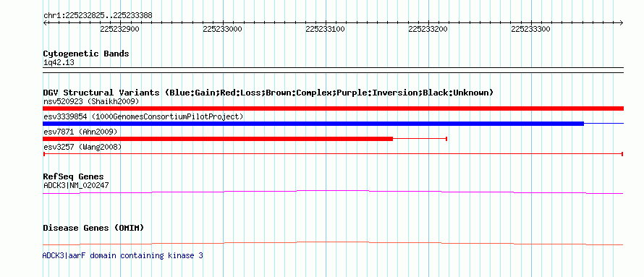The image size is (644, 277).
Task: Open the esv7871 (Ahn2009) variant label
Action: 80,132
